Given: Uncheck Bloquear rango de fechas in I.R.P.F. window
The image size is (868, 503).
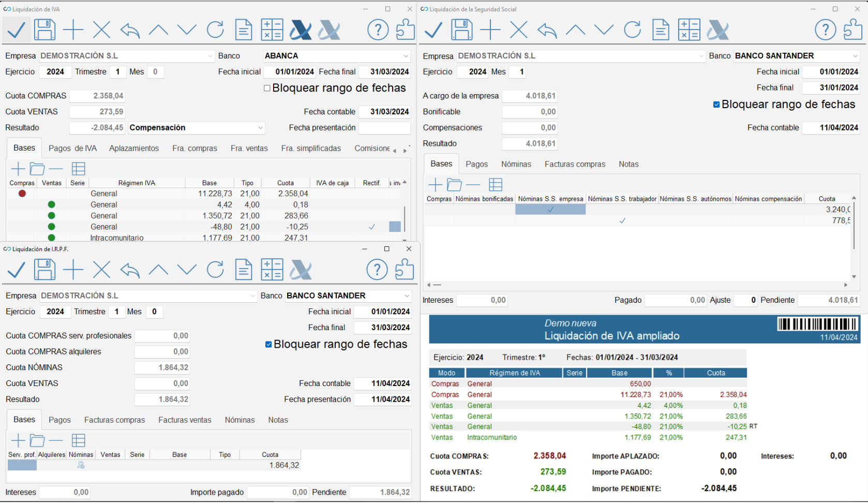Looking at the screenshot, I should [268, 345].
